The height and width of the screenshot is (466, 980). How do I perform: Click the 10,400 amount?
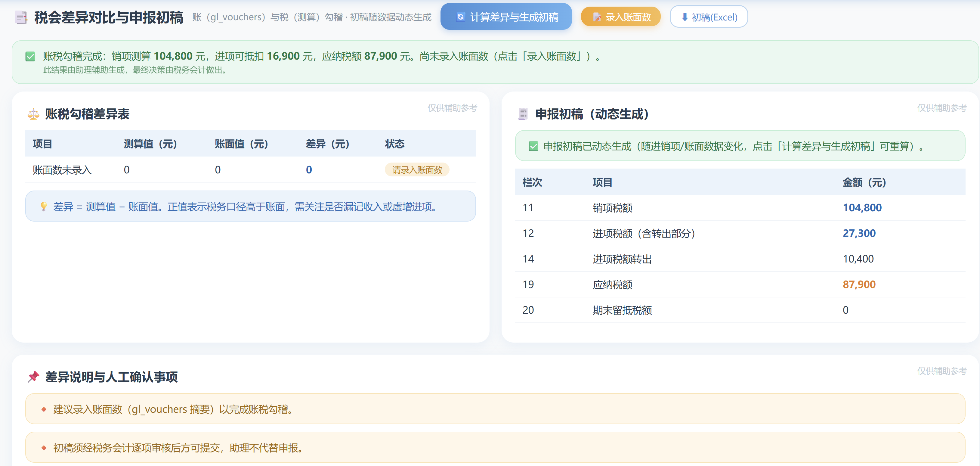[858, 259]
